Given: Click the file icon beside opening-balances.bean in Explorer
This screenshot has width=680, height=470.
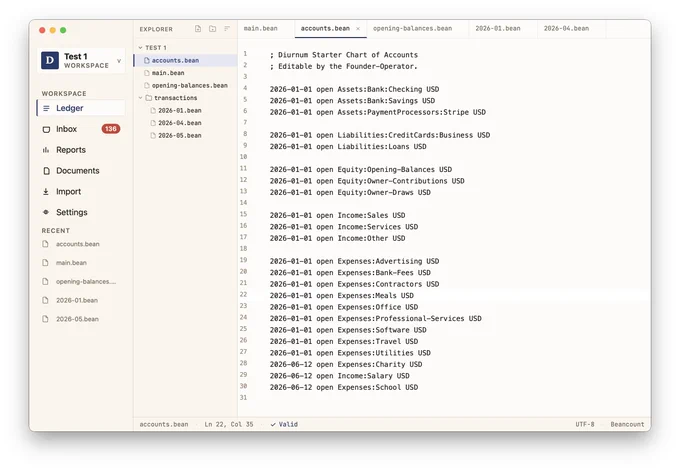Looking at the screenshot, I should pyautogui.click(x=147, y=85).
